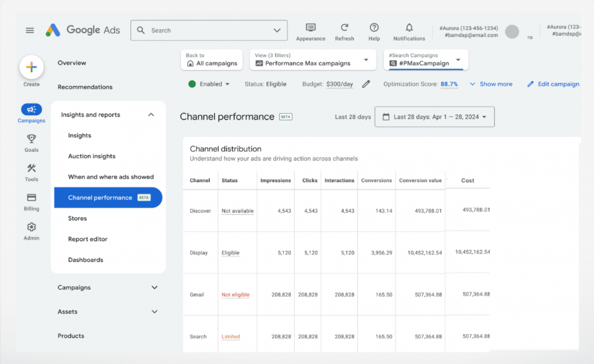Click the Refresh icon

(345, 28)
